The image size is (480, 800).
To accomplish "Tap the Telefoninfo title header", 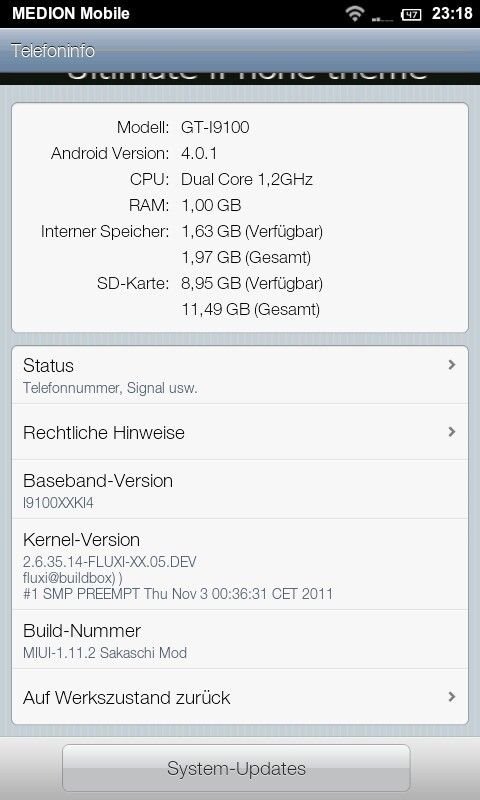I will (x=53, y=51).
